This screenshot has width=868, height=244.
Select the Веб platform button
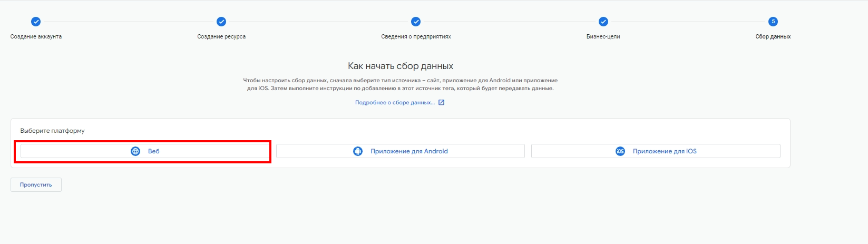(x=145, y=151)
